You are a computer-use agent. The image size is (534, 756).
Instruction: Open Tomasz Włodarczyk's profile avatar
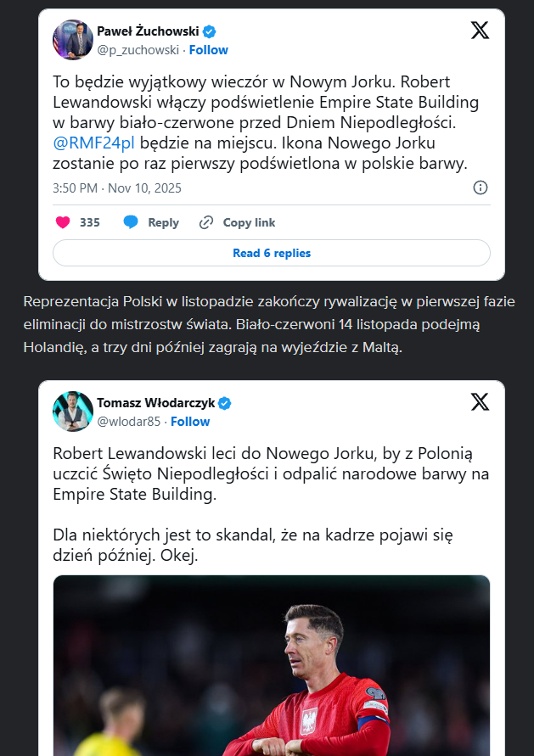tap(73, 412)
